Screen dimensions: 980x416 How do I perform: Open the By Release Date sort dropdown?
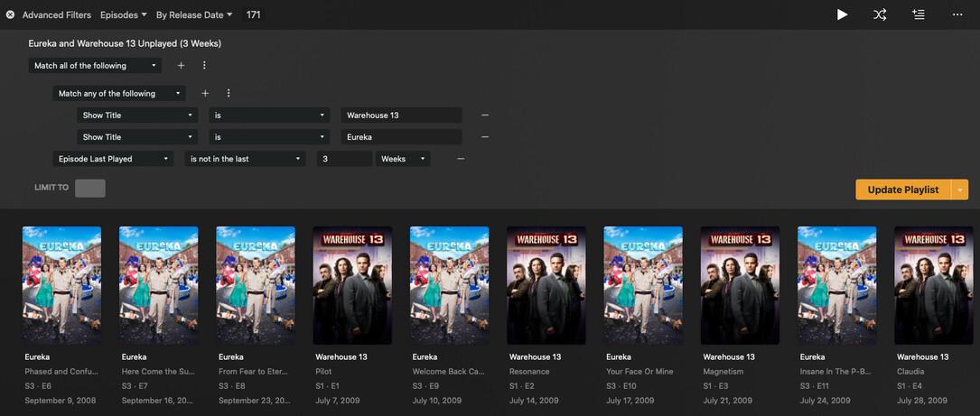click(194, 14)
